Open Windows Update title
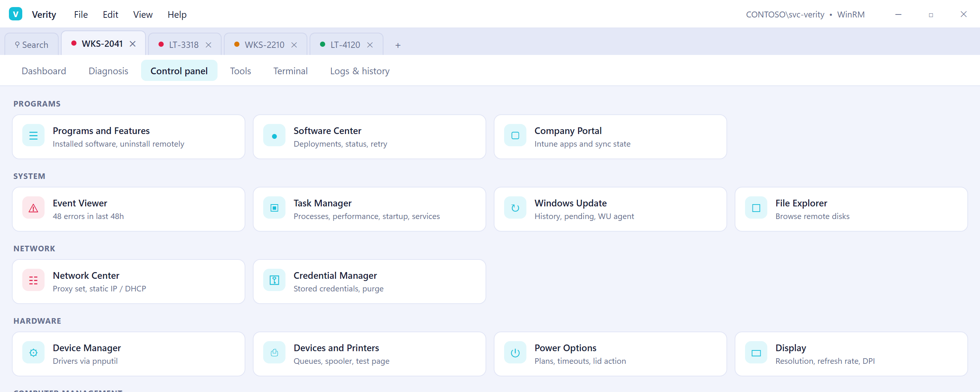 pyautogui.click(x=571, y=203)
